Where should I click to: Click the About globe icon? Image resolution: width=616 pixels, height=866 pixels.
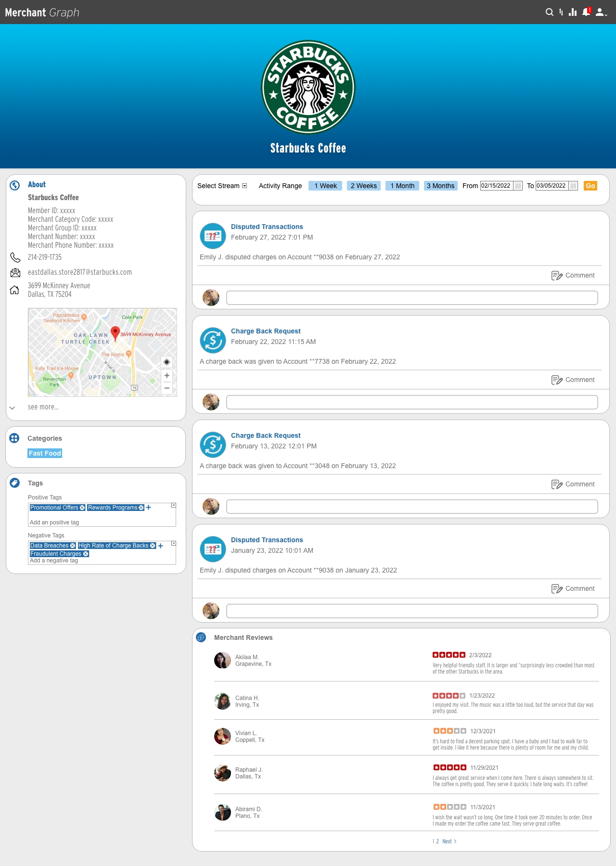point(15,185)
